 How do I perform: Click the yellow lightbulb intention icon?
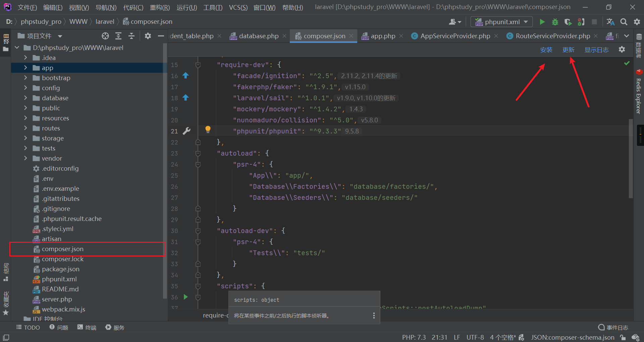click(x=208, y=129)
